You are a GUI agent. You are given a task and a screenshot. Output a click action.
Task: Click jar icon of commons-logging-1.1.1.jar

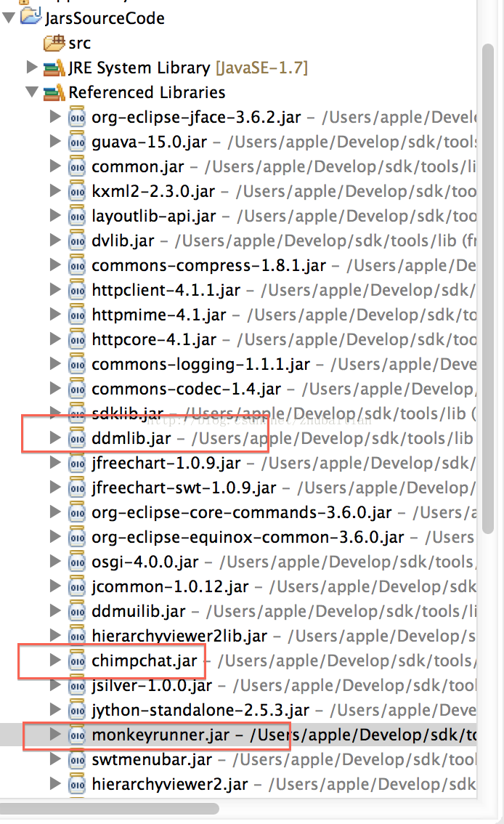(77, 363)
